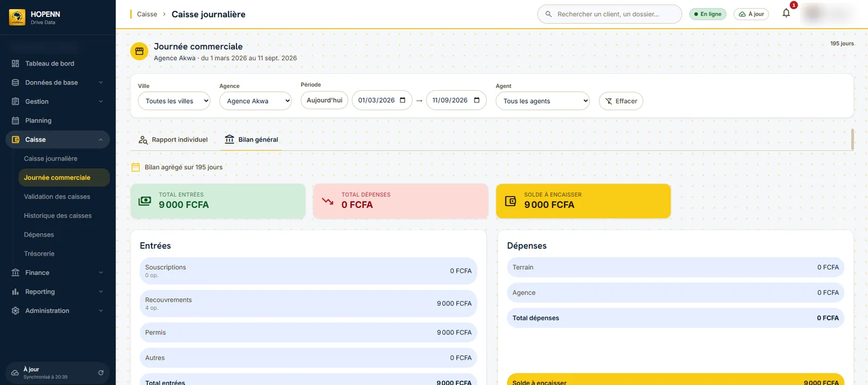Open Caisse journalière in sidebar
Screen dimensions: 868x385
click(64, 159)
